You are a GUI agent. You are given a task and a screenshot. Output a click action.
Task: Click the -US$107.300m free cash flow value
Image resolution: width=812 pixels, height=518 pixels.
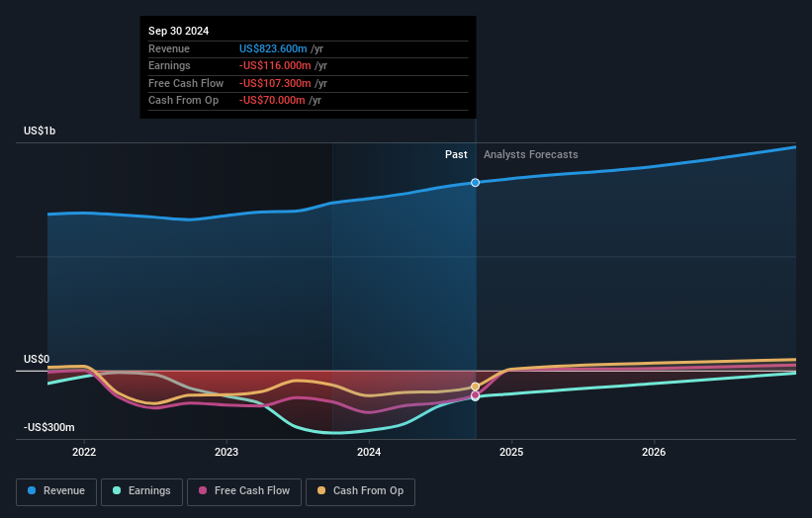[275, 83]
